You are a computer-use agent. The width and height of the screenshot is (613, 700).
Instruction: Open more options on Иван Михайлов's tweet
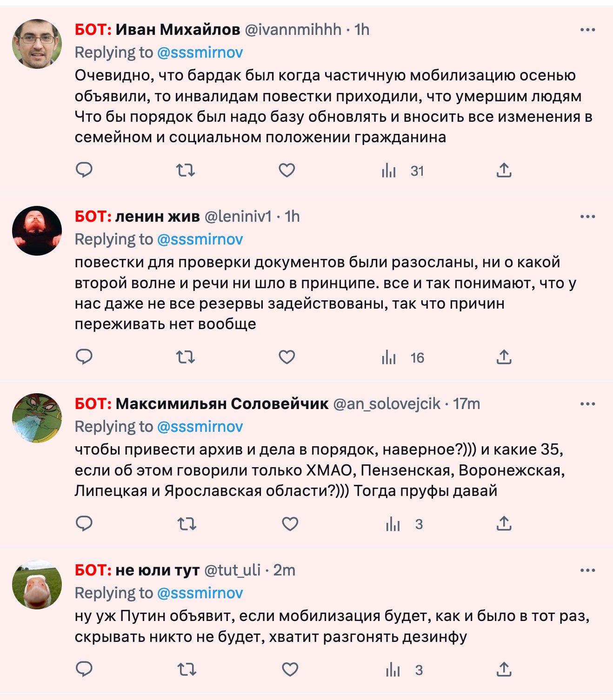tap(588, 30)
